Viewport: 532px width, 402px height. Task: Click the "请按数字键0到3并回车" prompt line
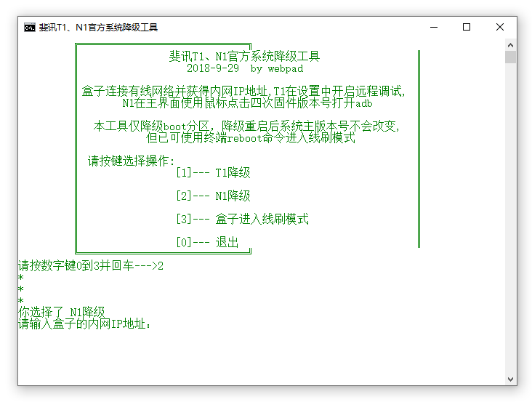tap(90, 266)
